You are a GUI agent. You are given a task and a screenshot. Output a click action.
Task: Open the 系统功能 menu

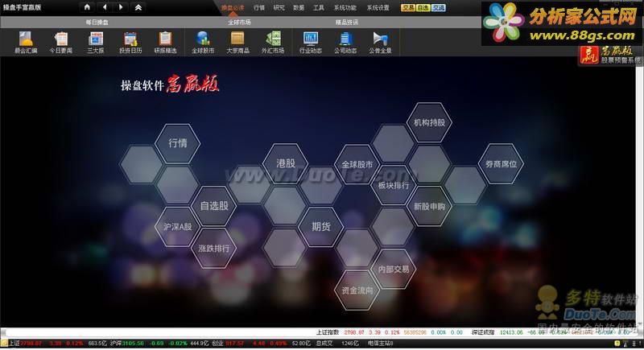345,8
